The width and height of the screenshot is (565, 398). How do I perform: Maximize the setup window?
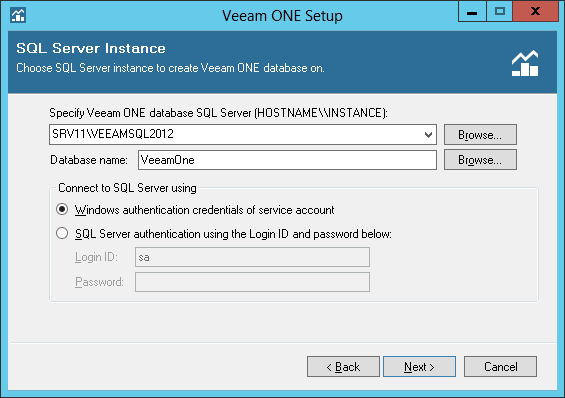tap(499, 12)
